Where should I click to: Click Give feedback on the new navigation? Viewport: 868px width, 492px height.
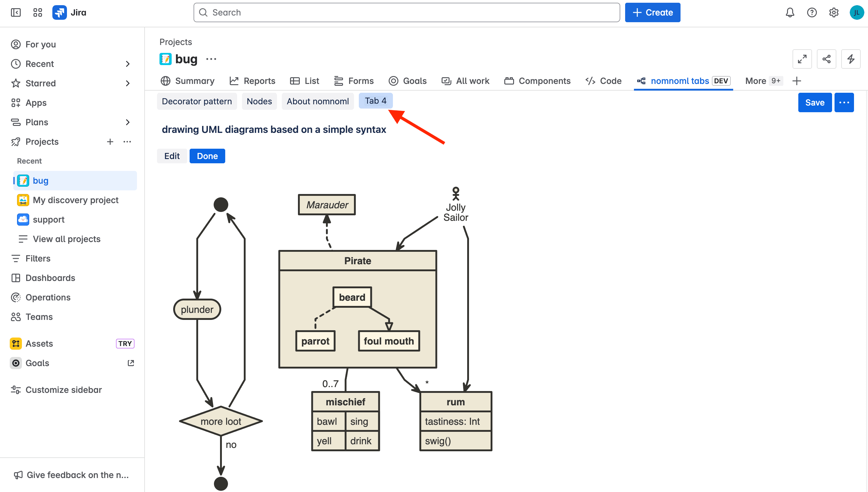(x=72, y=475)
